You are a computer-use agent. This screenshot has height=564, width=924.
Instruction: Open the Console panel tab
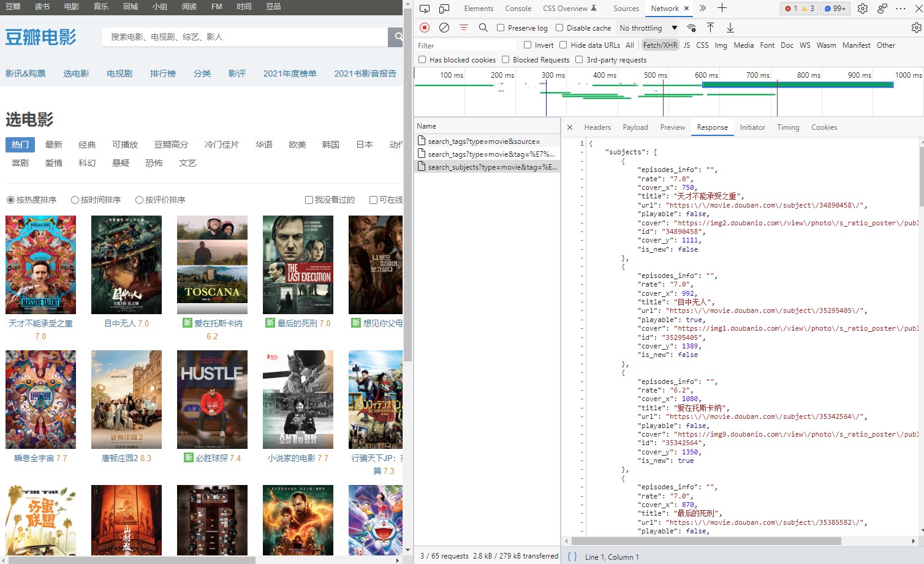[518, 9]
